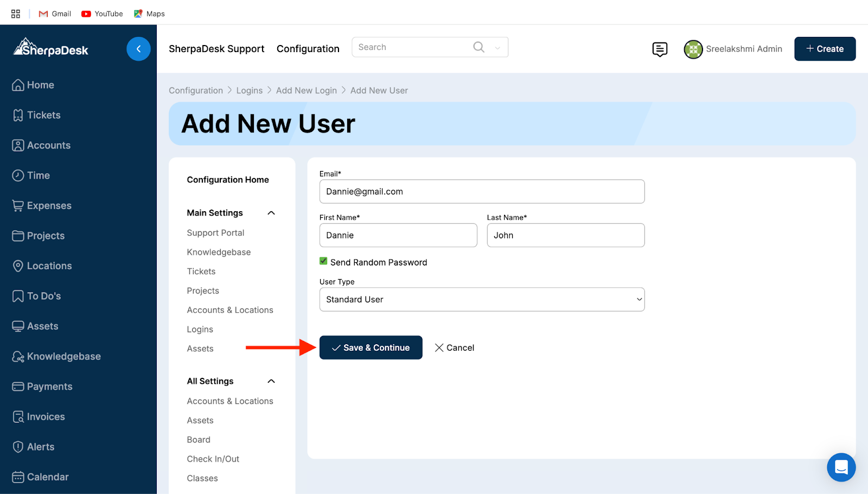
Task: Open the Configuration top menu item
Action: (308, 49)
